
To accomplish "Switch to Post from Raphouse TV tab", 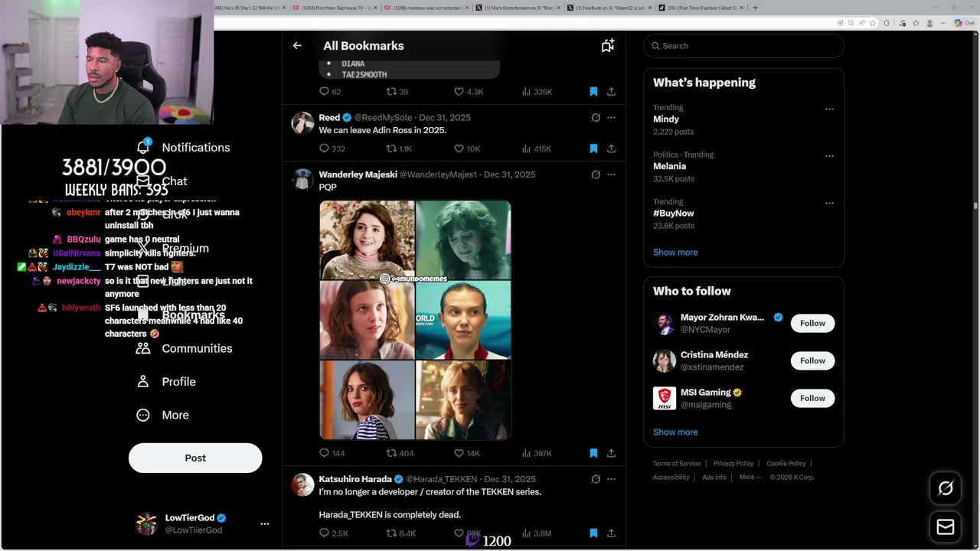I will (x=335, y=8).
